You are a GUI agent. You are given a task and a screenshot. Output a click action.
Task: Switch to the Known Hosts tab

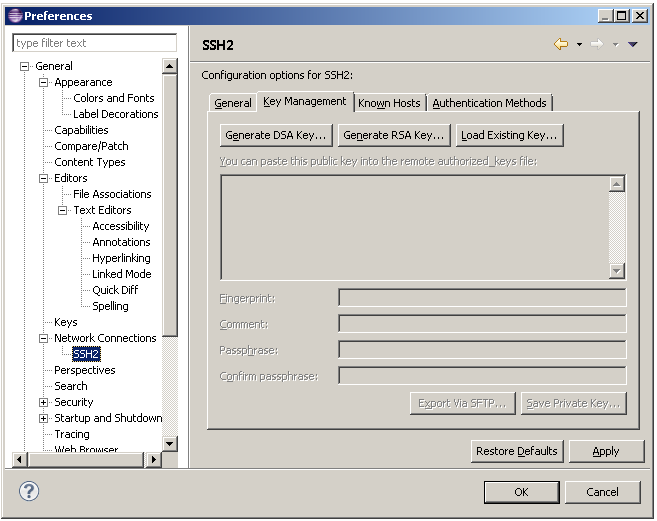[x=389, y=103]
